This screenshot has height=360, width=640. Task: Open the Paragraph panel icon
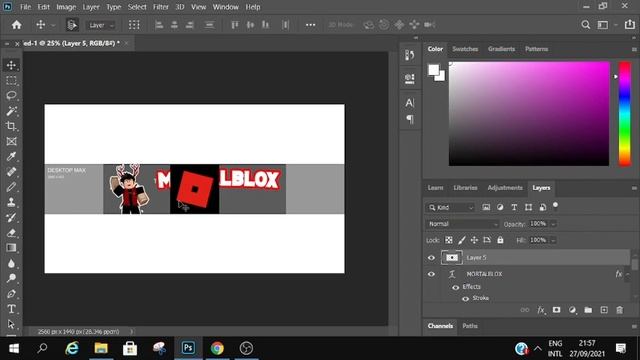pos(410,119)
